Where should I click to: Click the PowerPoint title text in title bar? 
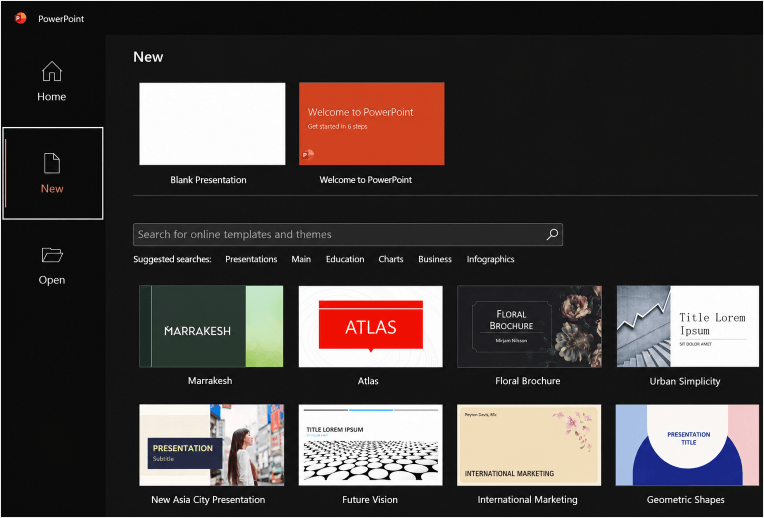pyautogui.click(x=61, y=19)
